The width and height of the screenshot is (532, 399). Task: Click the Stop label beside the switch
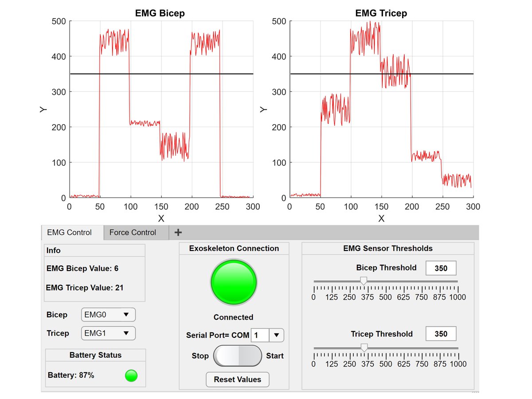(x=200, y=356)
